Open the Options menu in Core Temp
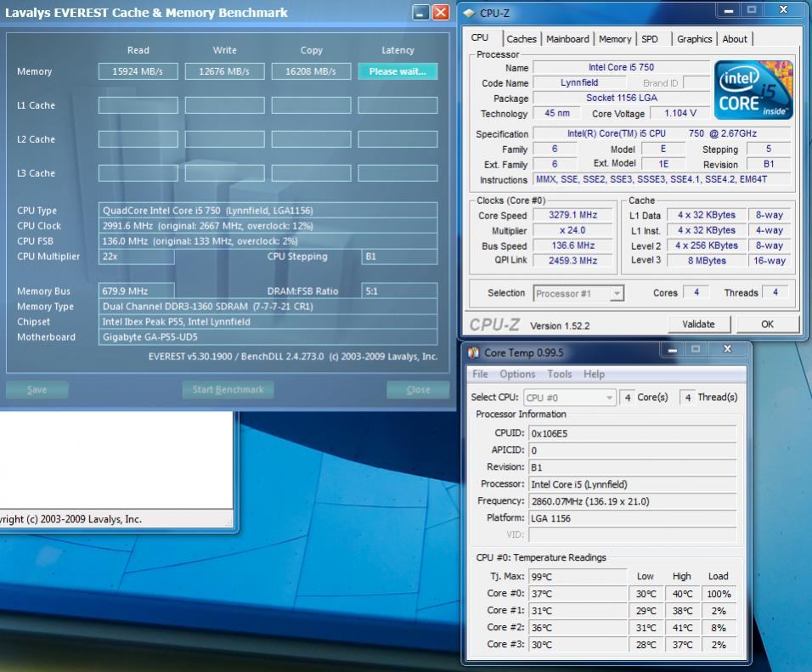This screenshot has width=812, height=672. pos(516,374)
